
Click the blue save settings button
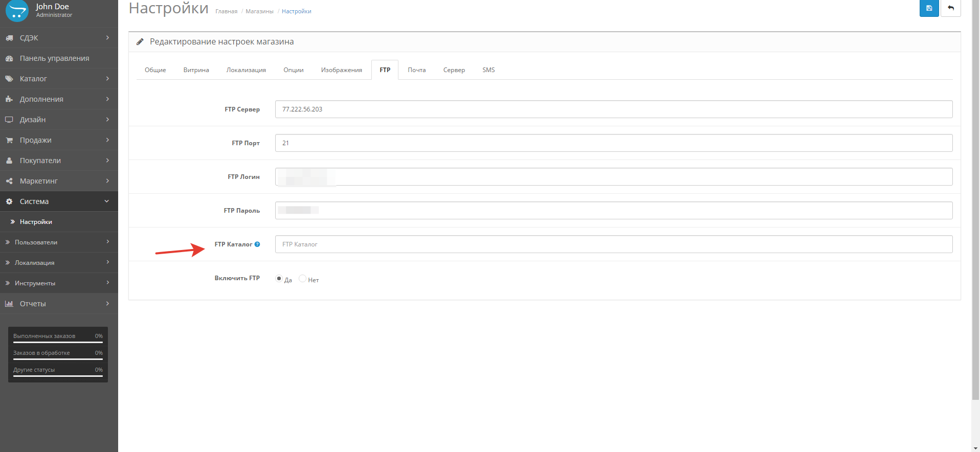click(x=929, y=8)
